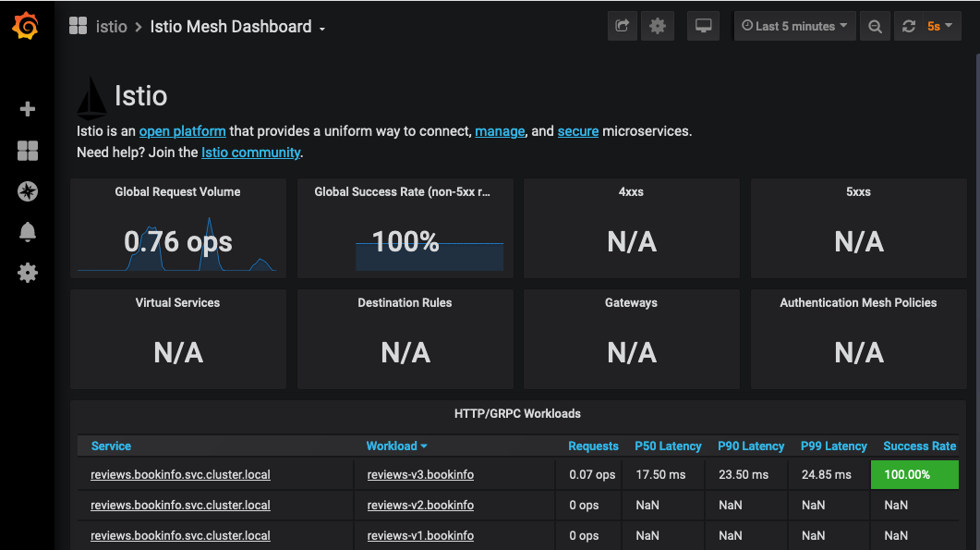Open Explore using the compass icon

pyautogui.click(x=27, y=191)
